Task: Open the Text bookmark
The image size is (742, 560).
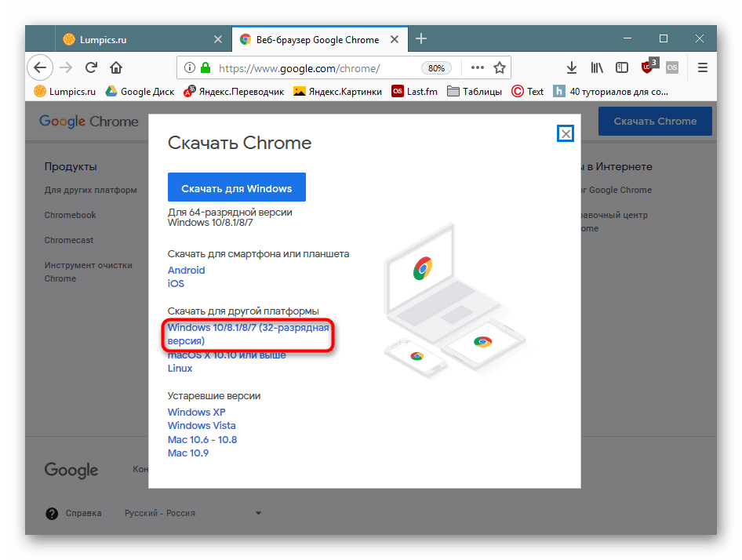Action: pos(528,91)
